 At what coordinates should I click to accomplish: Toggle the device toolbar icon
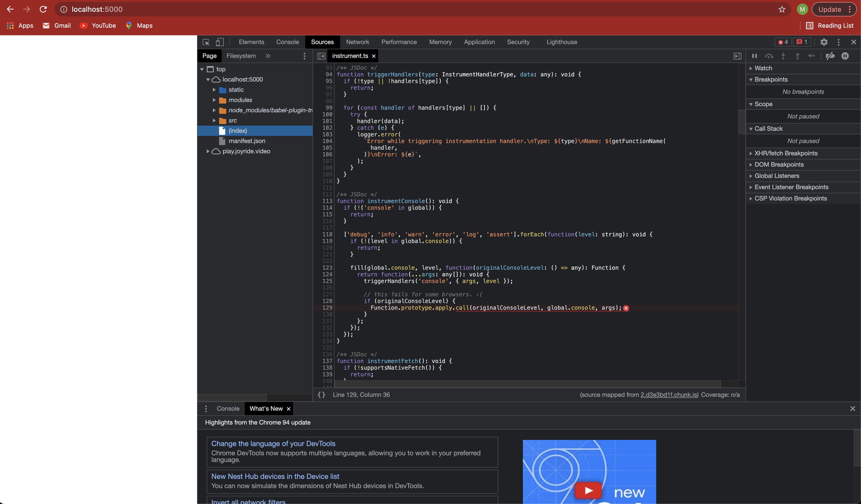pos(220,42)
